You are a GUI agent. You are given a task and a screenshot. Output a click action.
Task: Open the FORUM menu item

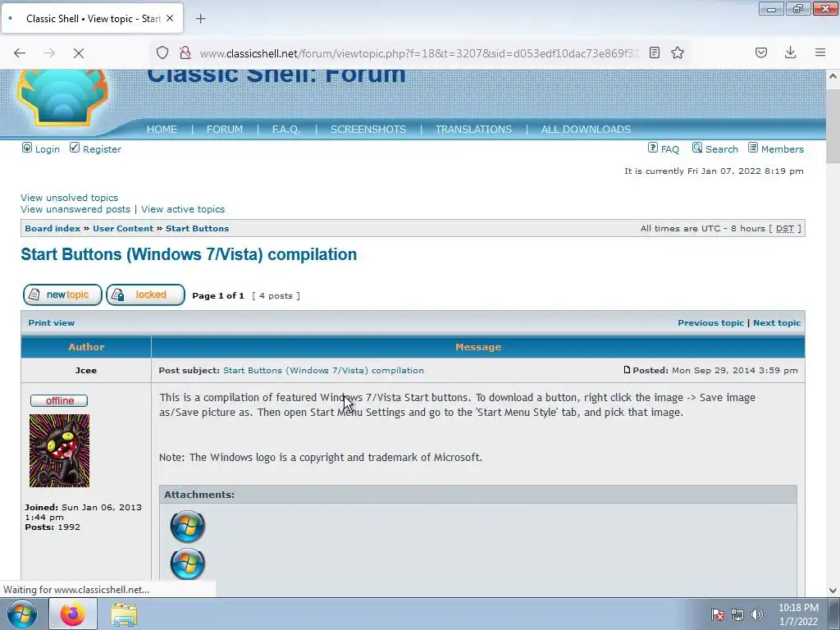coord(225,129)
